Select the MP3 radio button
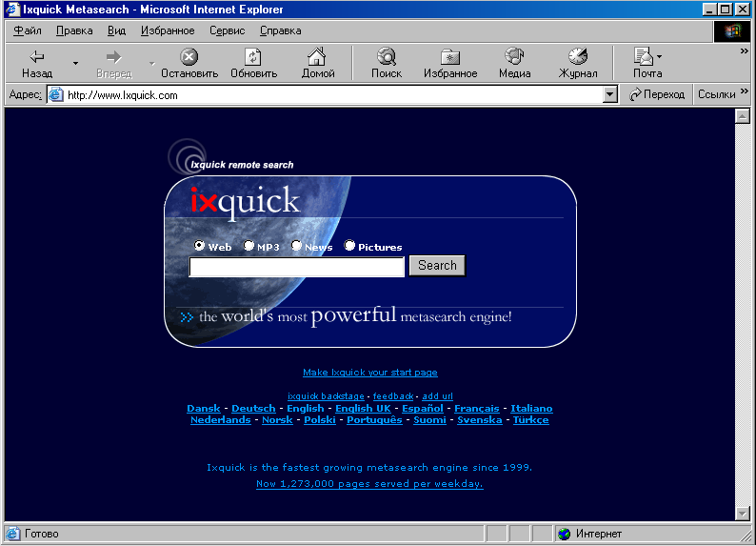 [x=249, y=246]
